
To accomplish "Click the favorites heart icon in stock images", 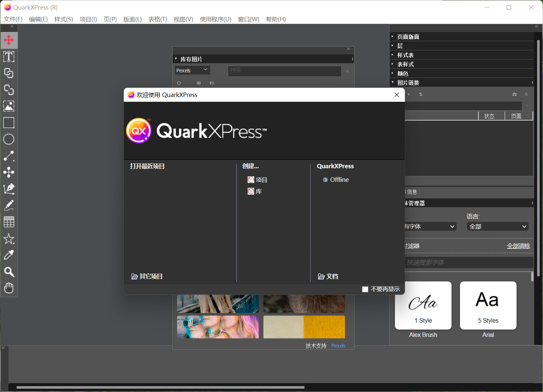I will [x=179, y=83].
